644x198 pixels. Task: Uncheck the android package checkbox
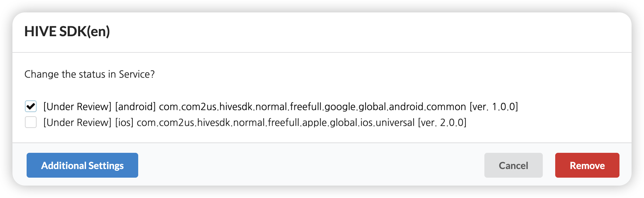coord(31,106)
